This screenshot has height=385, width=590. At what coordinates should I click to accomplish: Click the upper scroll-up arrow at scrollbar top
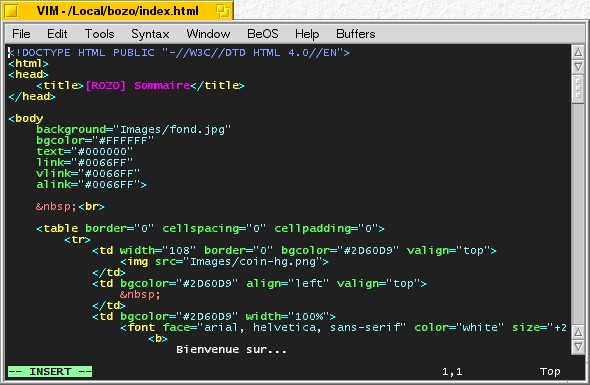coord(578,52)
